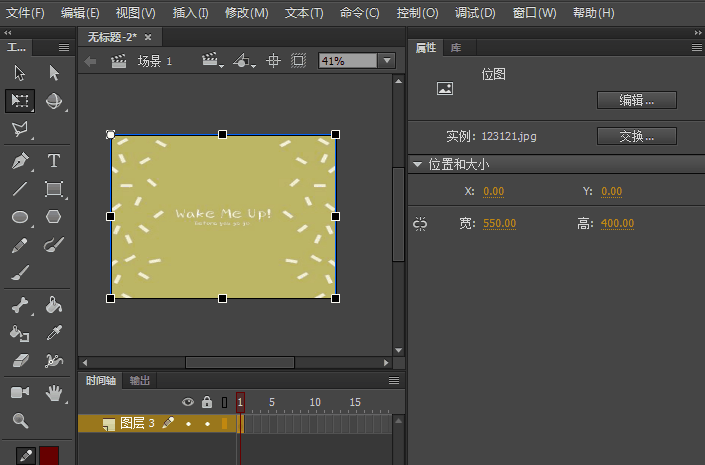This screenshot has height=465, width=705.
Task: Open the 修改(M) menu
Action: (247, 13)
